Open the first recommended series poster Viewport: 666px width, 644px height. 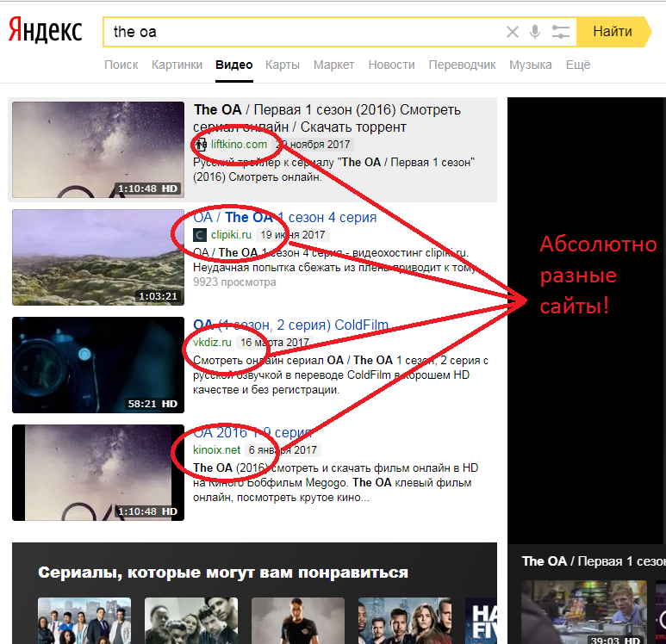tap(84, 621)
